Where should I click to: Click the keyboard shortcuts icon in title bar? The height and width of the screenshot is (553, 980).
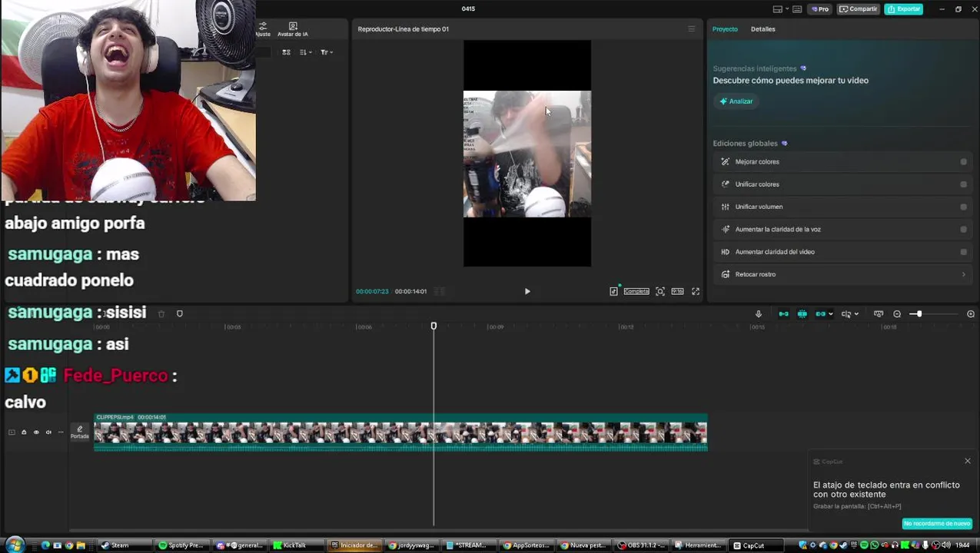click(797, 9)
